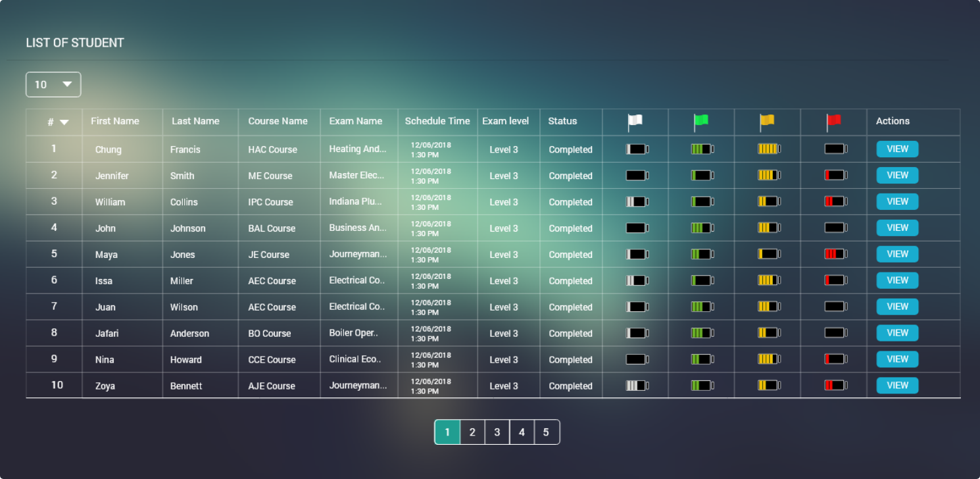
Task: Select the Jennifer first name cell
Action: [112, 176]
